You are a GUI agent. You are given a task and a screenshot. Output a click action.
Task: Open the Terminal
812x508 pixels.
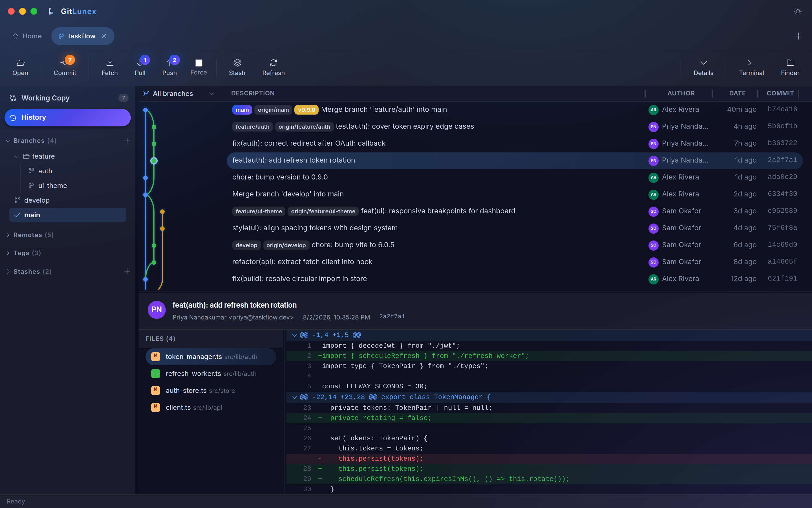751,67
